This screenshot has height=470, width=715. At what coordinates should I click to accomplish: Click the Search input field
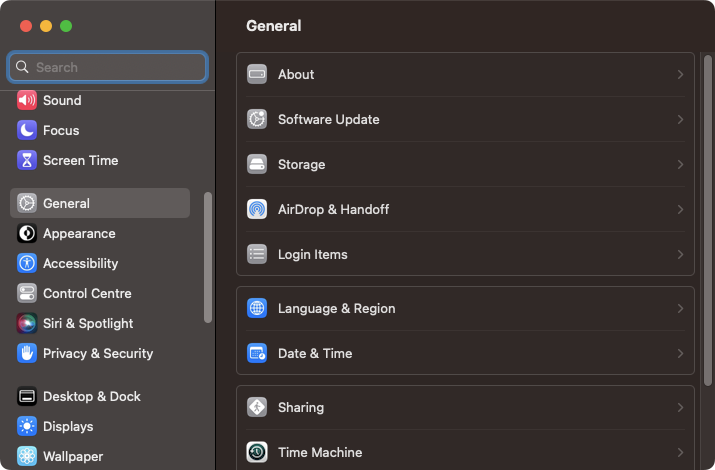108,67
